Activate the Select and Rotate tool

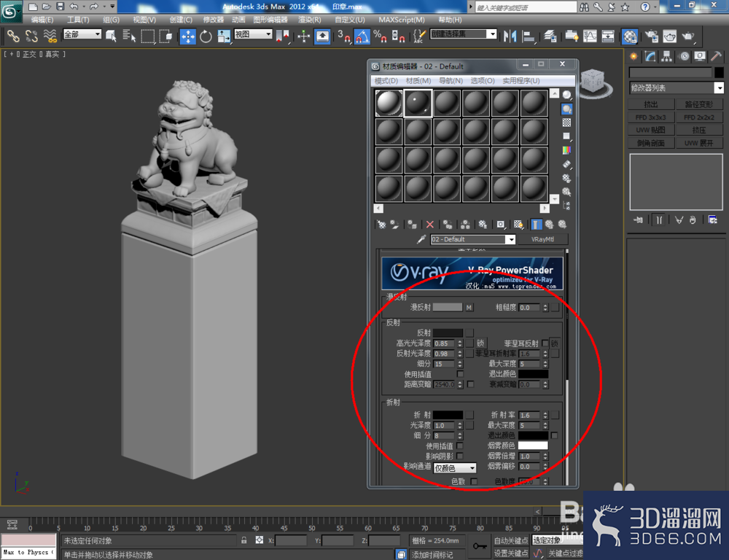pos(206,36)
